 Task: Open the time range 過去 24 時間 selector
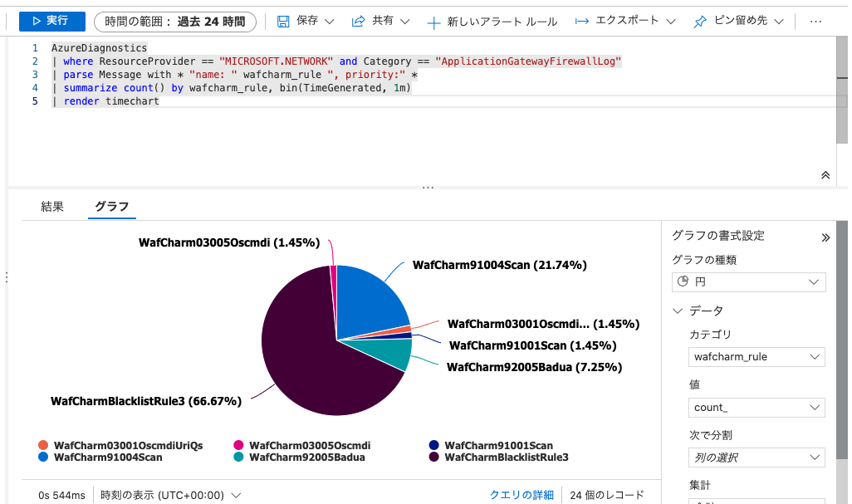click(x=175, y=22)
